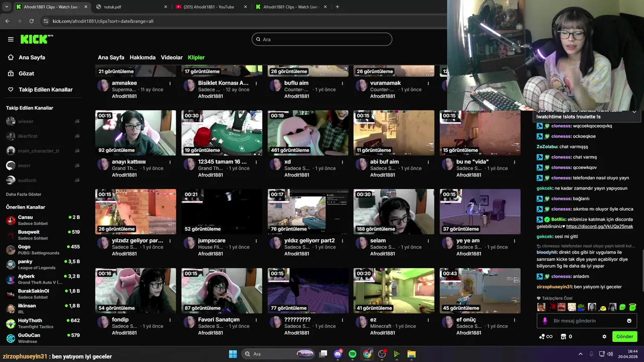Select the 'Klipler' tab
The image size is (644, 362).
(196, 57)
